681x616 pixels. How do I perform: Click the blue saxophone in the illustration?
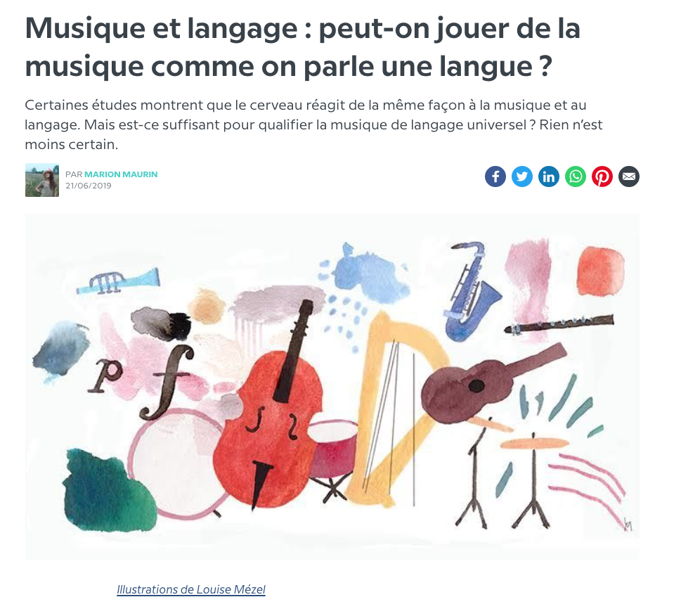coord(470,291)
